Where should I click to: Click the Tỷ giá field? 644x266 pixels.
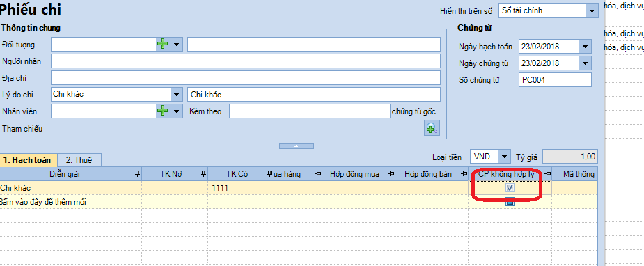pyautogui.click(x=570, y=157)
